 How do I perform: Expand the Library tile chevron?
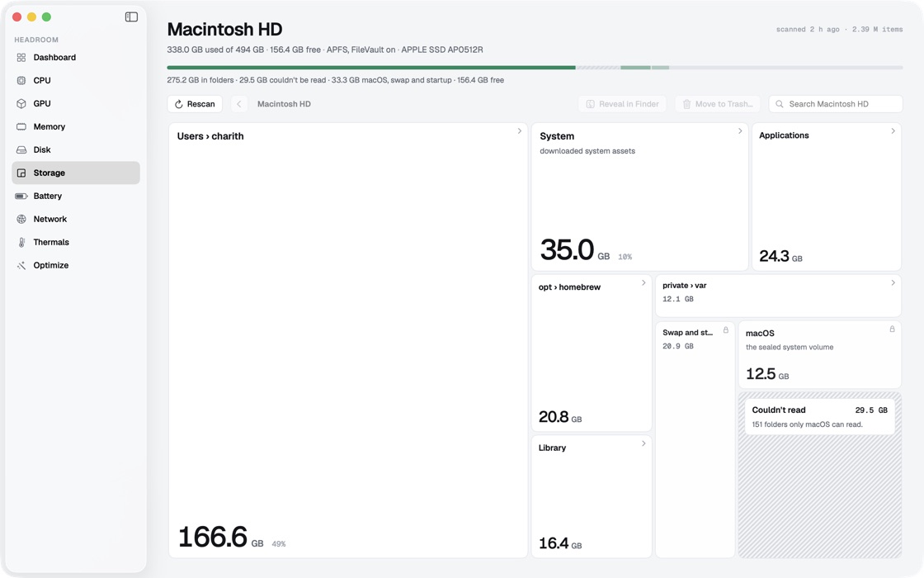coord(643,443)
